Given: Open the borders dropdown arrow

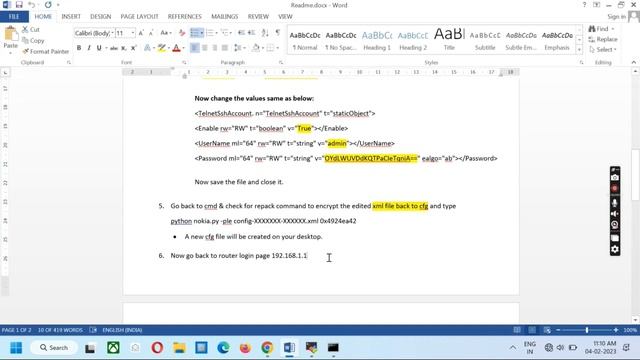Looking at the screenshot, I should 278,48.
